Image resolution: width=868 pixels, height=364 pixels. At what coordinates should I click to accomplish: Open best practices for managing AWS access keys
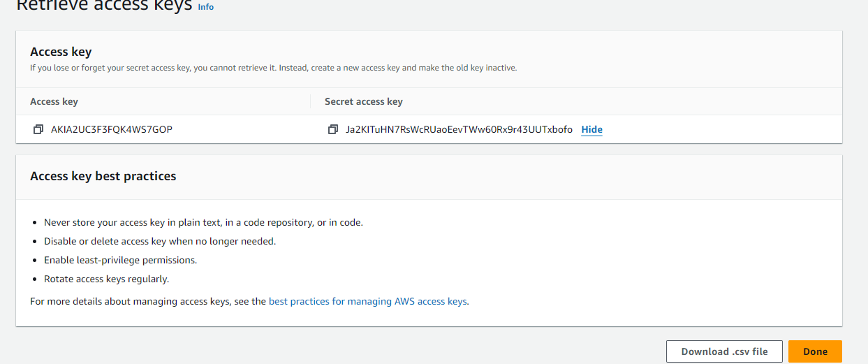368,302
